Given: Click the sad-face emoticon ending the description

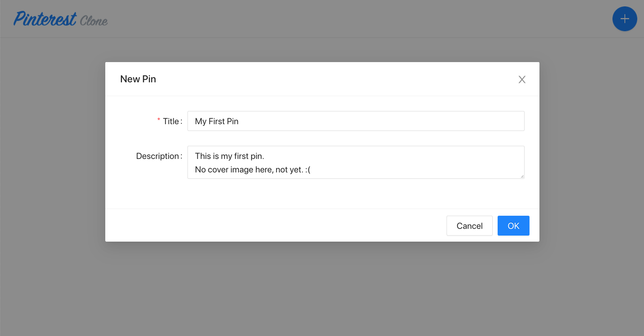Looking at the screenshot, I should 308,170.
